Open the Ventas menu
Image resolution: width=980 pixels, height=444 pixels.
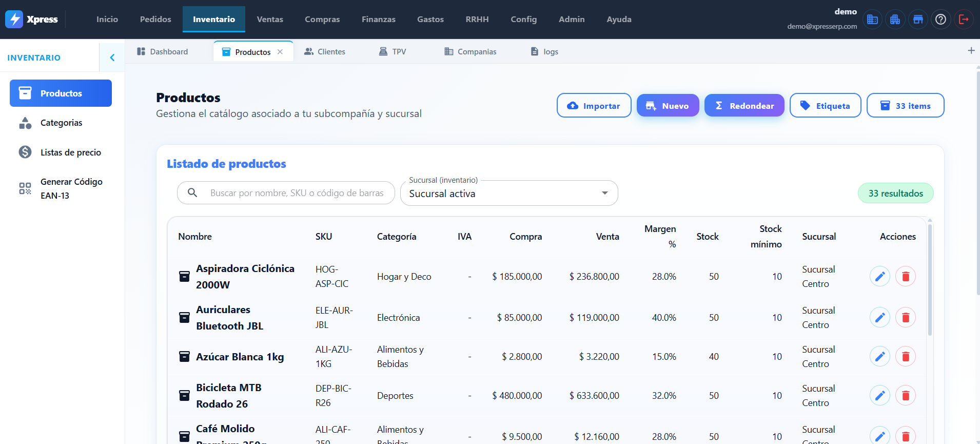coord(270,20)
